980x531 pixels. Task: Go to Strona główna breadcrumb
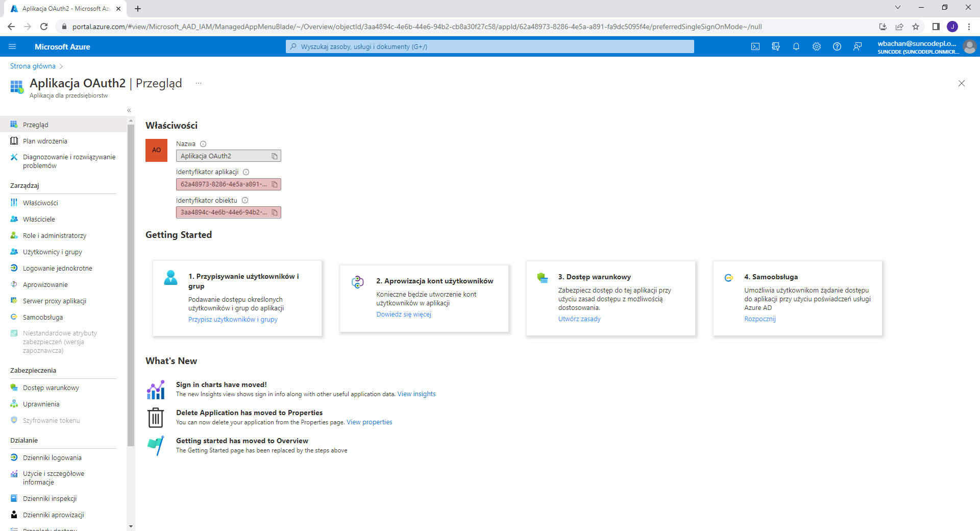33,66
